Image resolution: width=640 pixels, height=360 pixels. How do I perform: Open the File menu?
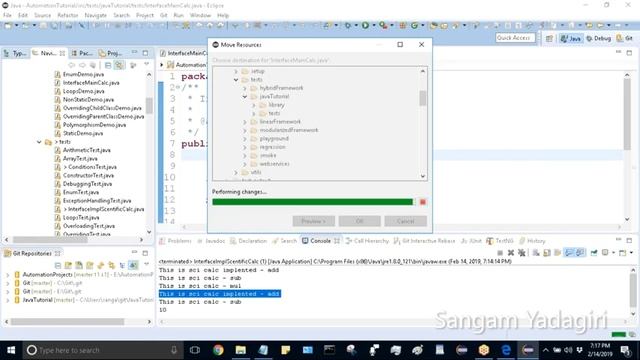[7, 15]
